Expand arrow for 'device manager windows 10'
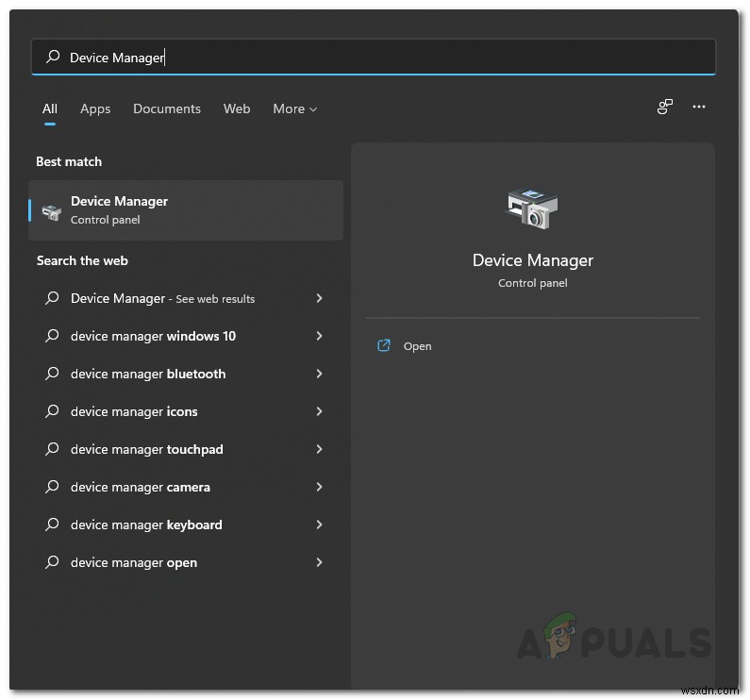This screenshot has width=750, height=700. (x=319, y=336)
